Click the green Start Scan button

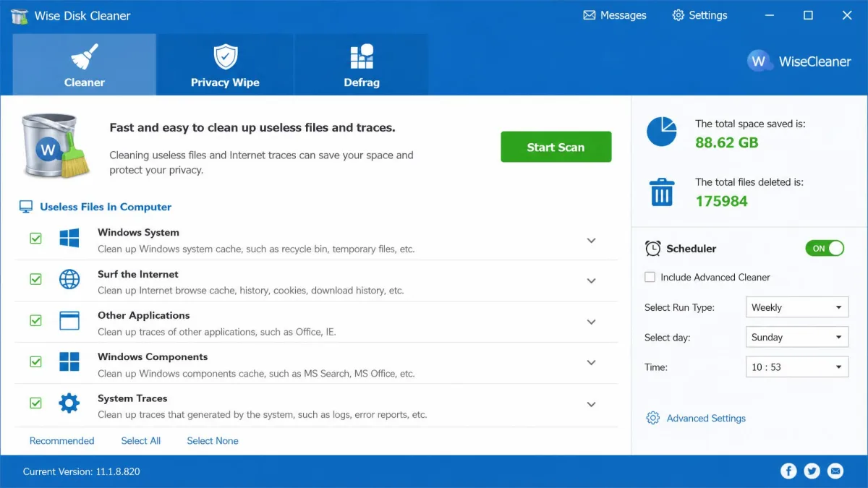point(556,147)
